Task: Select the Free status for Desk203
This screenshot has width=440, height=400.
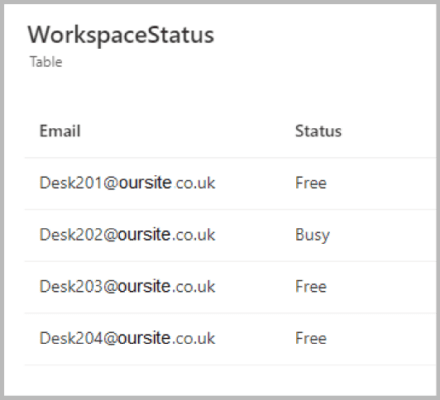Action: tap(311, 287)
